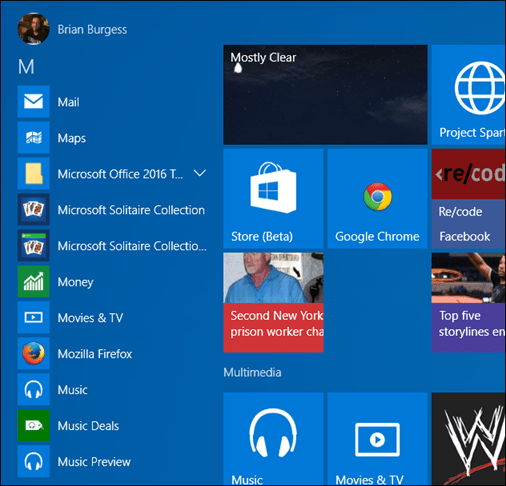
Task: Click Microsoft Solitaire Collectio... truncated label
Action: click(132, 246)
